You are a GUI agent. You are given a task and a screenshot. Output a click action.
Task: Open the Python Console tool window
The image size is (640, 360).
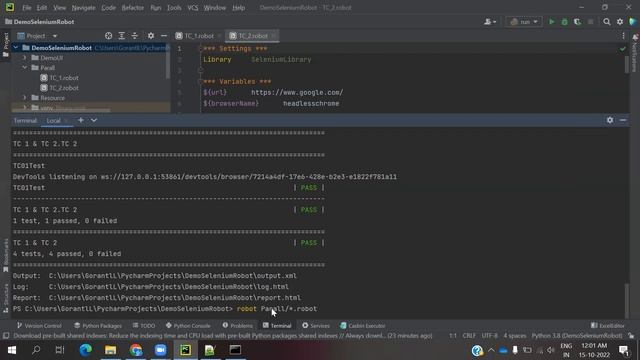point(188,326)
